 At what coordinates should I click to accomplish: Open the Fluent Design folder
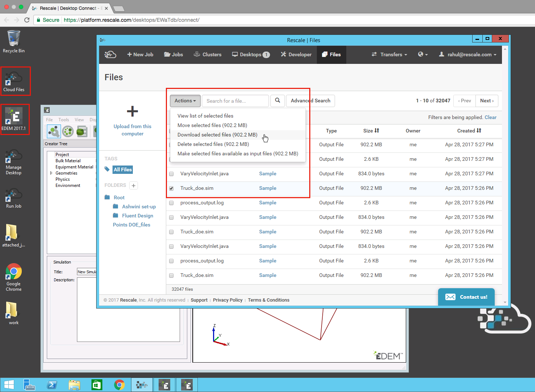[138, 216]
